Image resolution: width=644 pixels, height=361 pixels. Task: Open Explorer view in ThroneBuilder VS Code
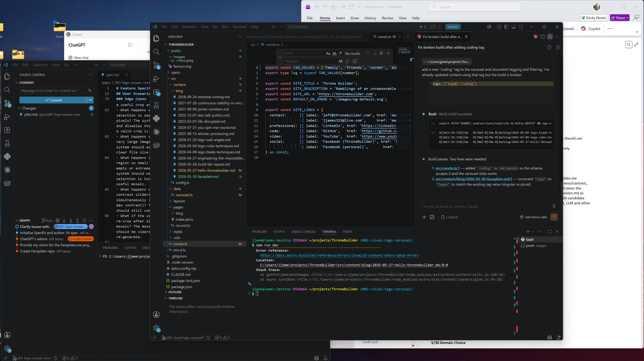pyautogui.click(x=156, y=38)
